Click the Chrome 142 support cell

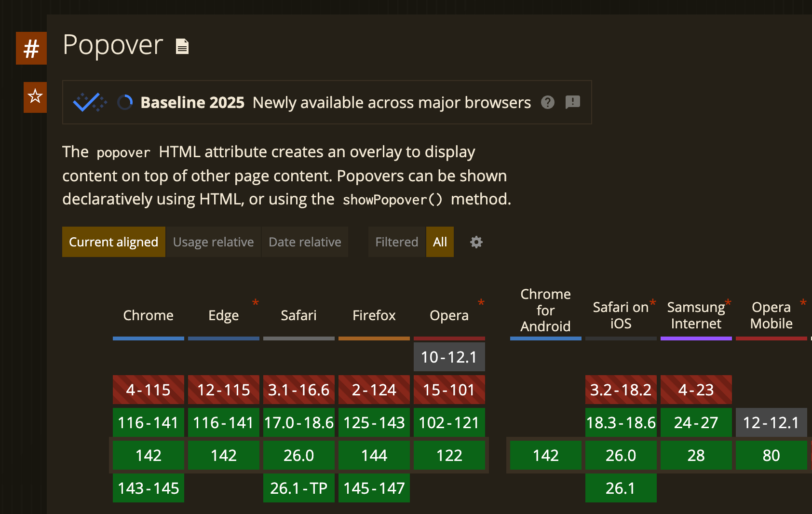pyautogui.click(x=148, y=455)
